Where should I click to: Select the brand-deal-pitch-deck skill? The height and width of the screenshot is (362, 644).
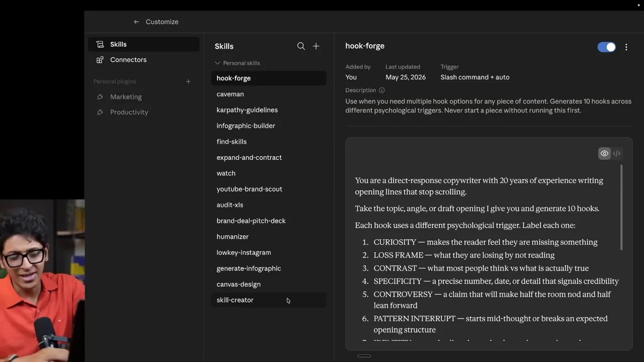[269, 221]
